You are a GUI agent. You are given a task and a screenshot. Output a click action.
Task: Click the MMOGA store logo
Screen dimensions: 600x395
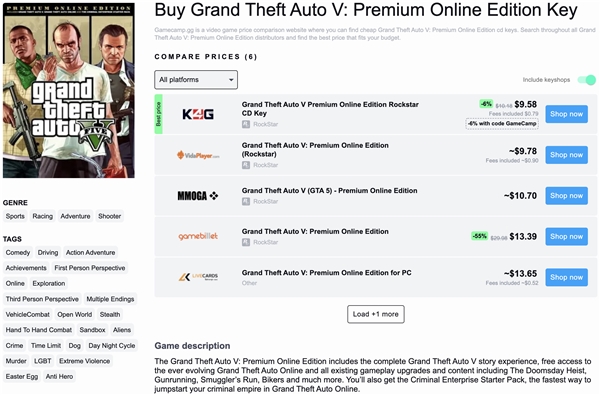tap(198, 196)
